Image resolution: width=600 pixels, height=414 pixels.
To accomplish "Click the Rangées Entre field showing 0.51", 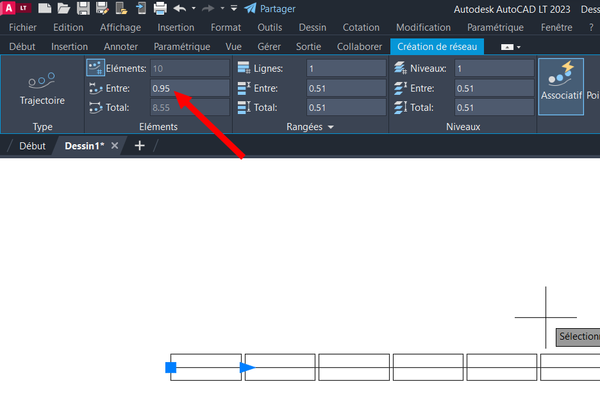I will [x=346, y=88].
